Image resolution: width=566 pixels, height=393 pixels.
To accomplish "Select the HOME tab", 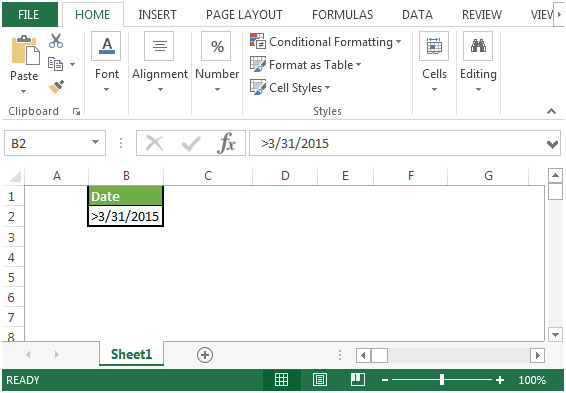I will [x=92, y=15].
